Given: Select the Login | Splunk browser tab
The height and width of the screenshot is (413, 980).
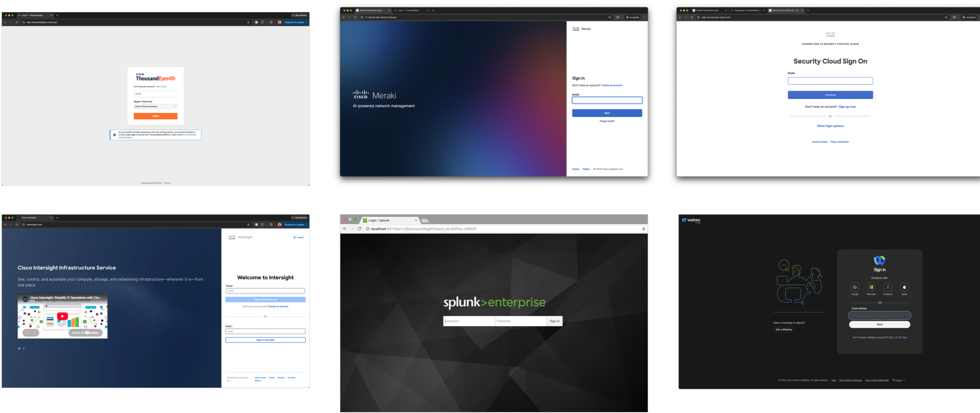Looking at the screenshot, I should click(x=390, y=220).
